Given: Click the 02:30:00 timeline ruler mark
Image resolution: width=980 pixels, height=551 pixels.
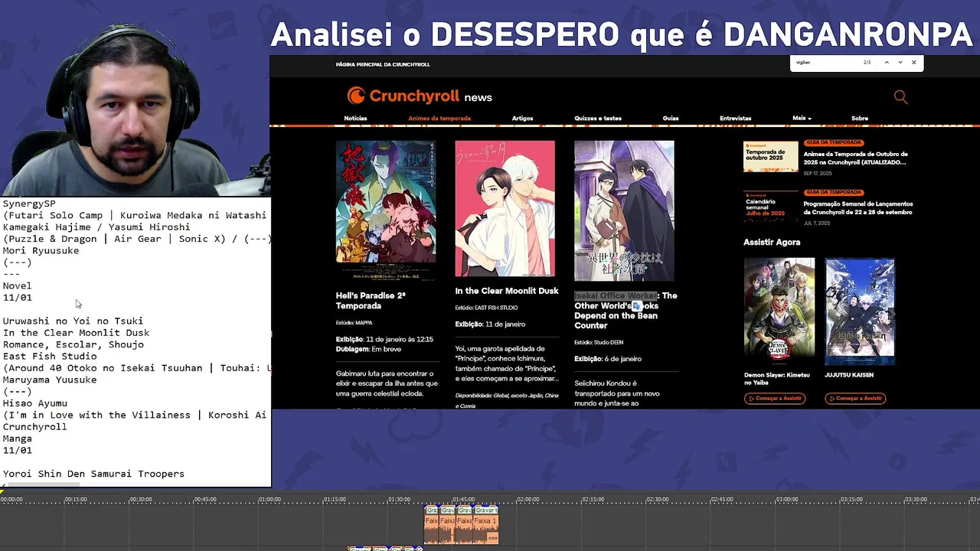Looking at the screenshot, I should point(657,500).
